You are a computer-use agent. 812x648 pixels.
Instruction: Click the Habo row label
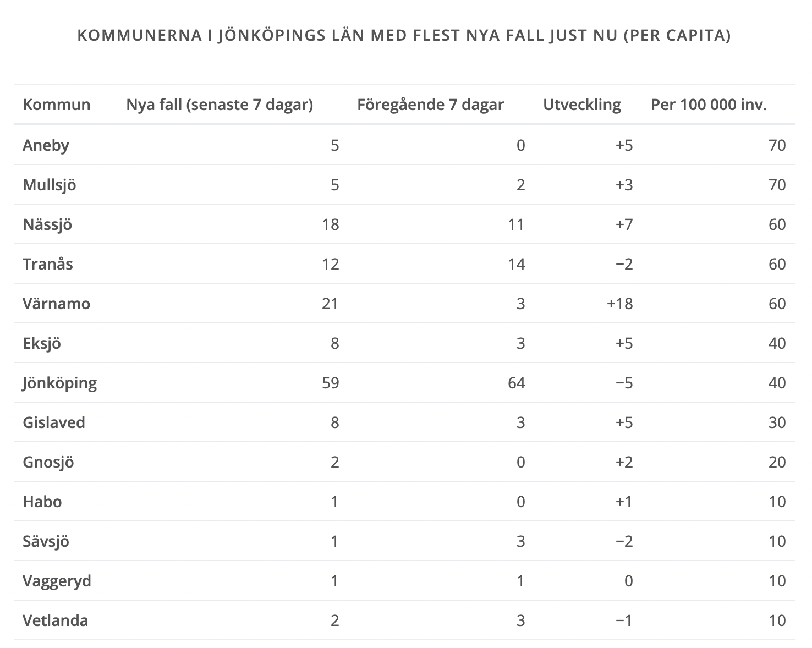(42, 502)
